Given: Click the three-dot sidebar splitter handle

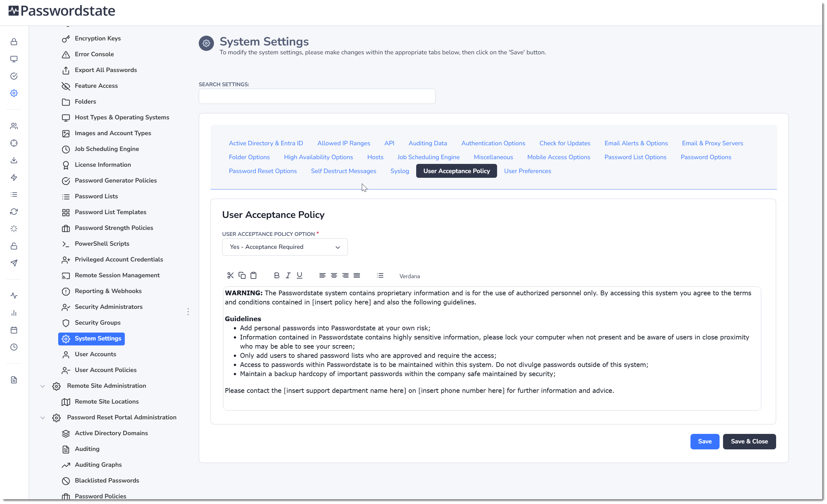Looking at the screenshot, I should [188, 312].
